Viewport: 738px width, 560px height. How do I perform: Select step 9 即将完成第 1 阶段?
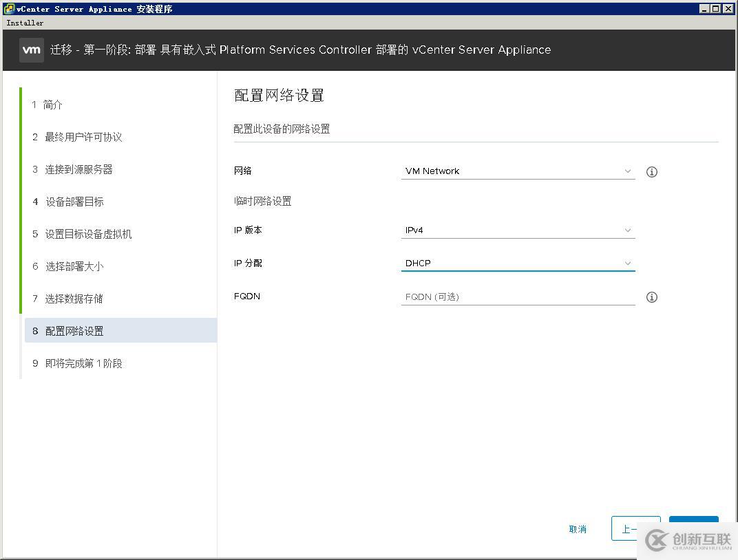pyautogui.click(x=77, y=363)
